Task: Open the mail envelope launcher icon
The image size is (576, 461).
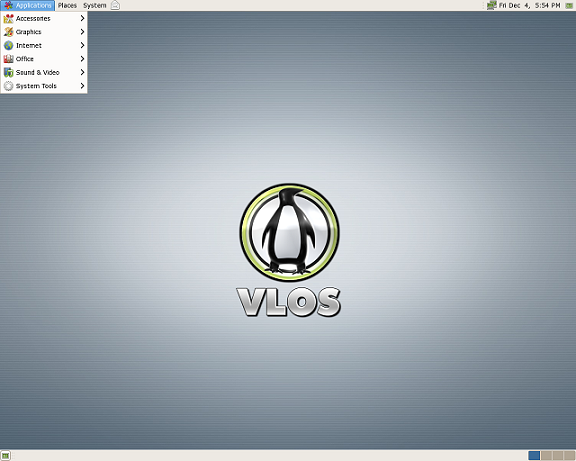Action: (115, 5)
